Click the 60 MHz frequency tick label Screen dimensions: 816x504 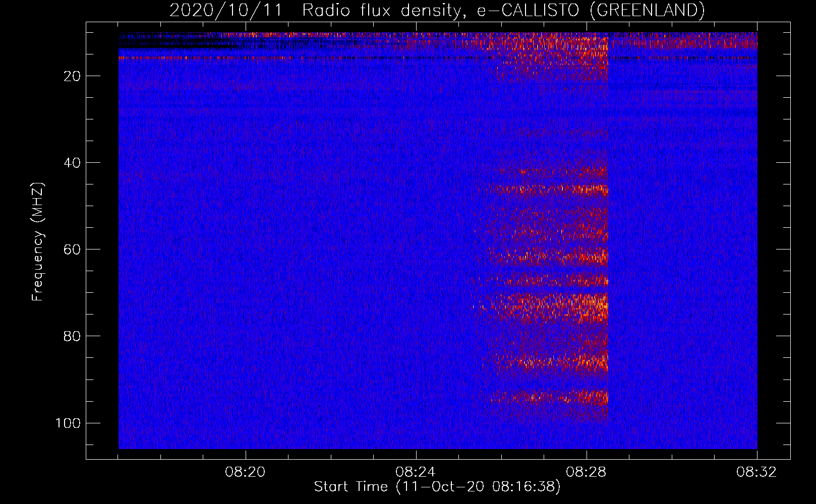coord(72,249)
